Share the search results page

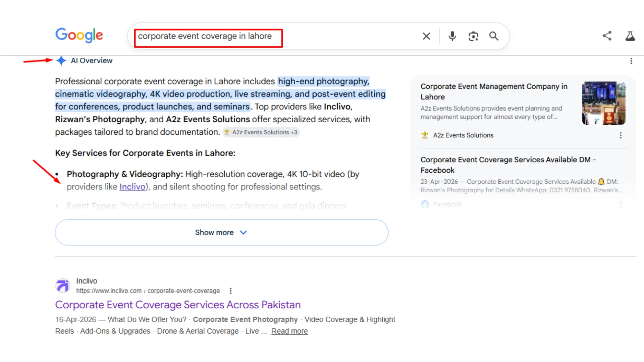click(607, 36)
